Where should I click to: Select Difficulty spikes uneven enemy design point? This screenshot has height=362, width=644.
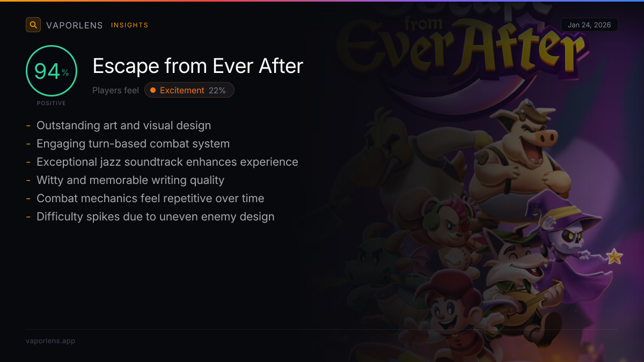click(x=156, y=217)
